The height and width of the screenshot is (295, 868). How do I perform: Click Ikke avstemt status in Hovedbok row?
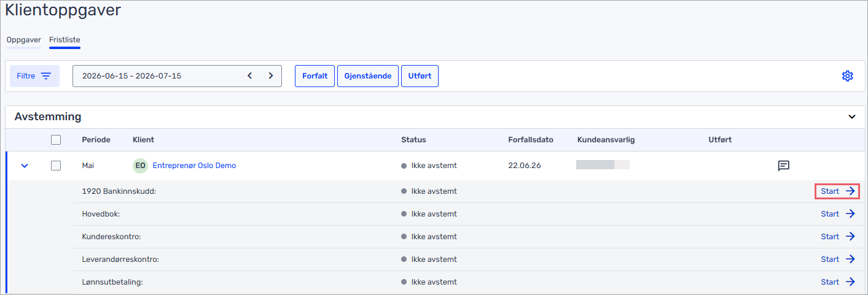coord(429,214)
